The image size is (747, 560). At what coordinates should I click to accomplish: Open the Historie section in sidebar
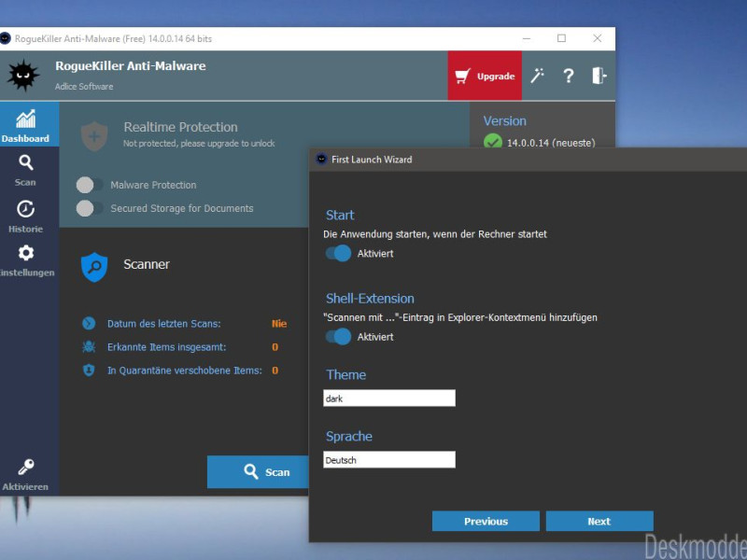coord(26,217)
